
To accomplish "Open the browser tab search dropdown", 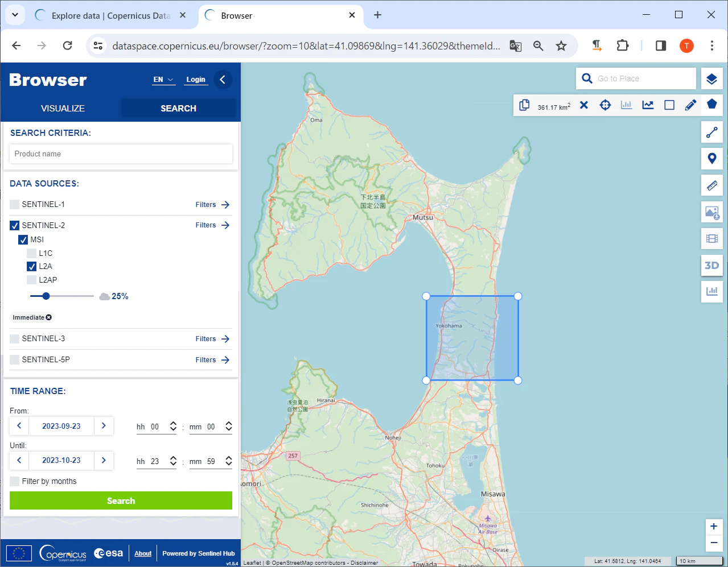I will pos(15,15).
